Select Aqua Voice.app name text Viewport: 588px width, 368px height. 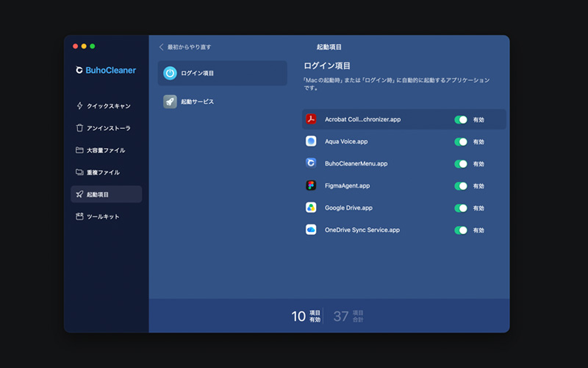tap(346, 141)
